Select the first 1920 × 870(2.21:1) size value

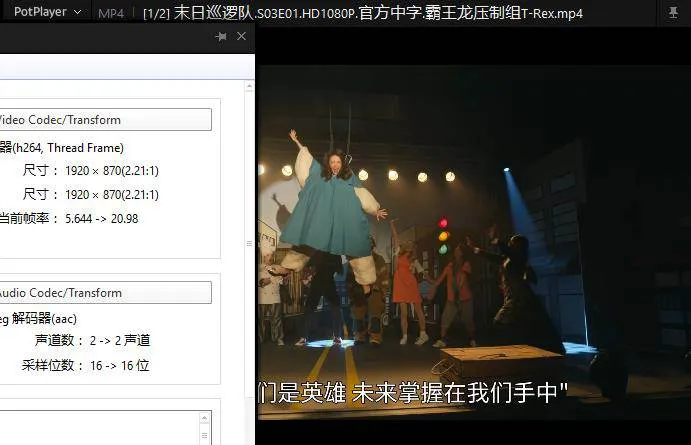(x=112, y=171)
